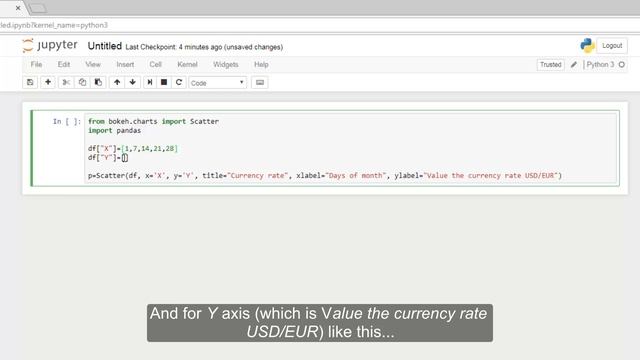The height and width of the screenshot is (360, 640).
Task: Click the Last Checkpoint status text
Action: 204,47
